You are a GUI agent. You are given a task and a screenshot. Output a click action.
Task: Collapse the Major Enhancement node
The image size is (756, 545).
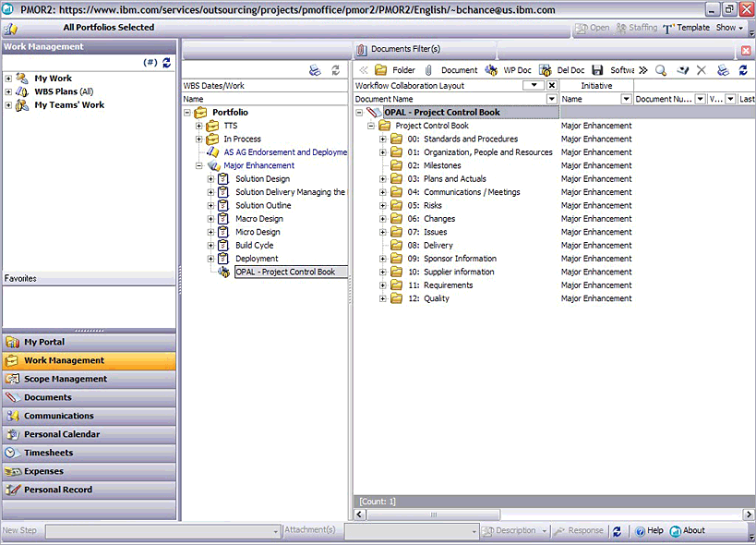point(199,166)
